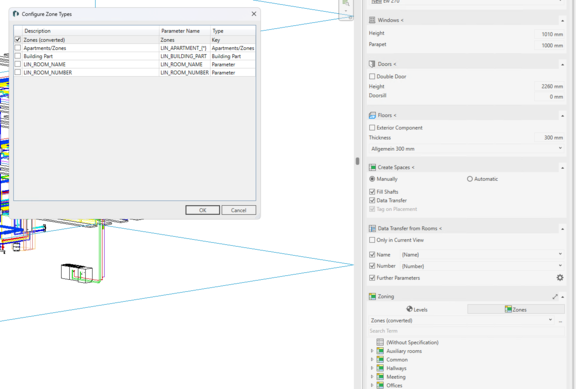Open zone type configuration ellipsis button
576x389 pixels.
560,321
